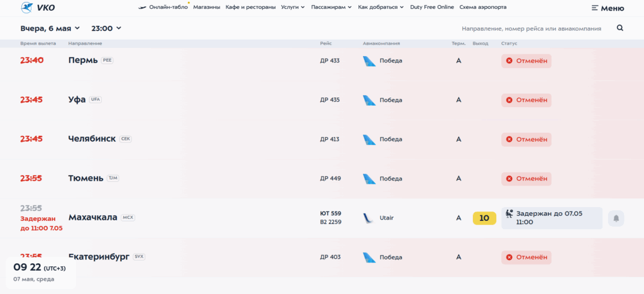Expand the Как добраться menu
The image size is (644, 294).
click(380, 7)
